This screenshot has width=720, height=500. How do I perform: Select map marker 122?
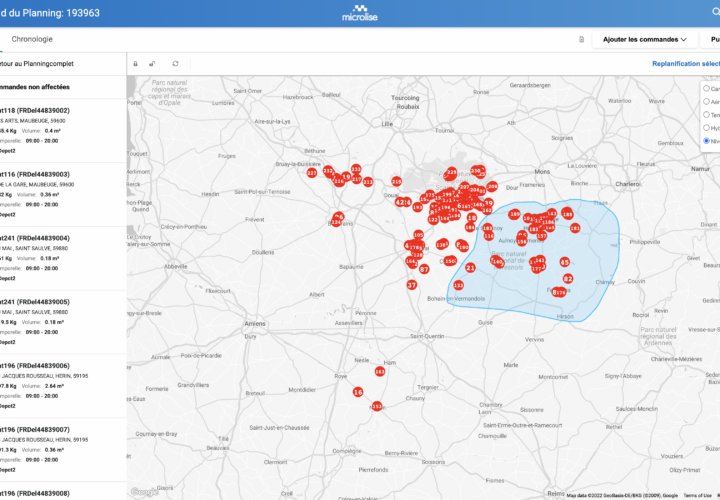point(433,220)
